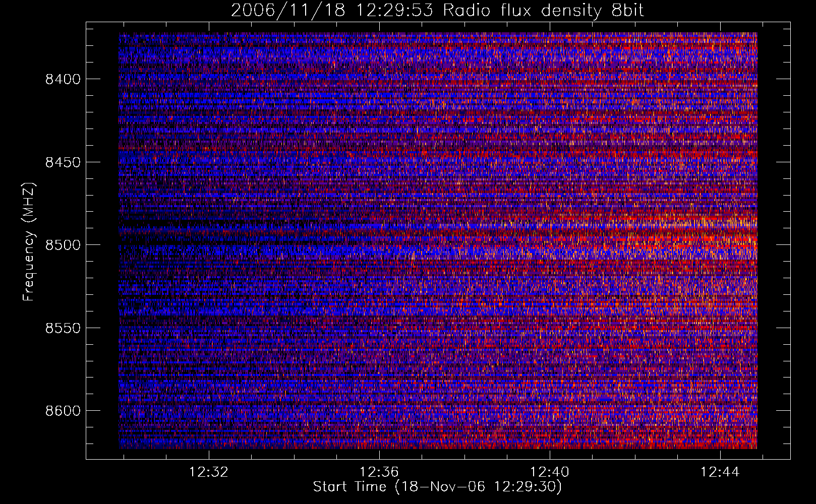This screenshot has width=816, height=504.
Task: Click the 8450 frequency tick label
Action: (x=63, y=162)
